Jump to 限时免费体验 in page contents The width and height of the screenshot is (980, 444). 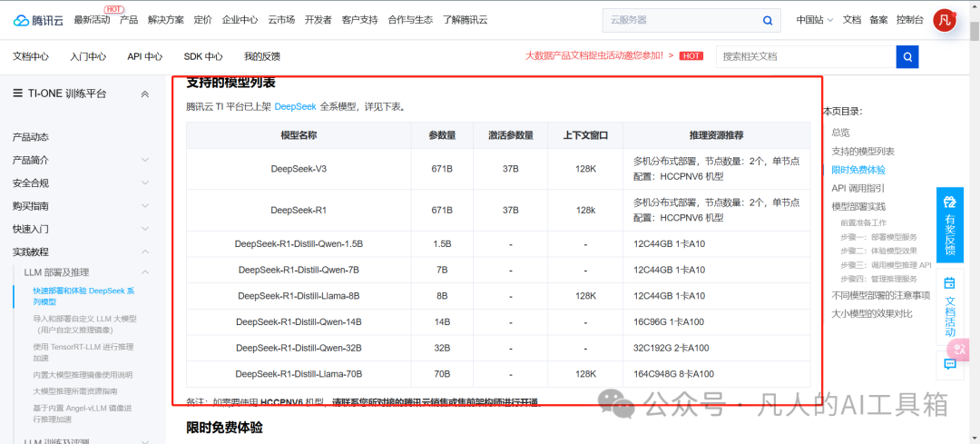pos(858,170)
